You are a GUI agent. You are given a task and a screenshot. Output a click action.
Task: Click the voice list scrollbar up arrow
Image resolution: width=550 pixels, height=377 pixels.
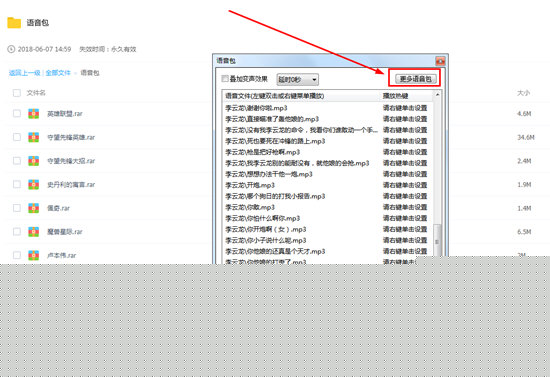[x=437, y=94]
